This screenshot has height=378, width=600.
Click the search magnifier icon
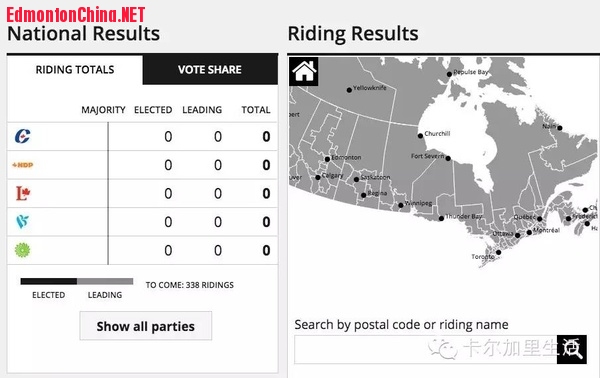(572, 349)
